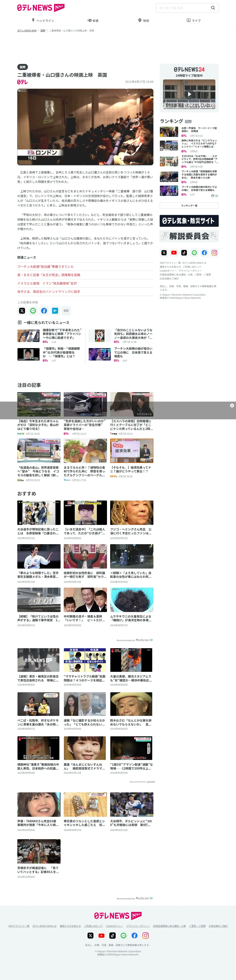236x980 pixels.
Task: Click the footer YouTube icon
Action: [101, 936]
